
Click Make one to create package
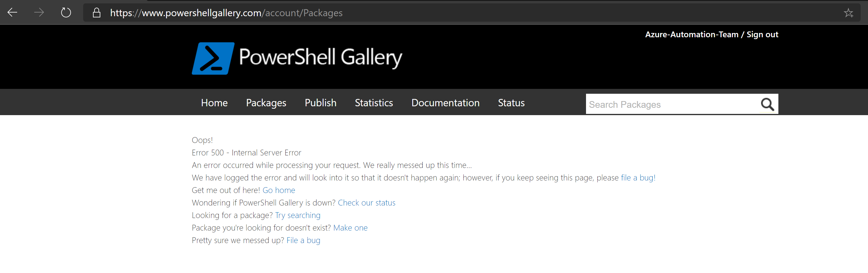[350, 228]
